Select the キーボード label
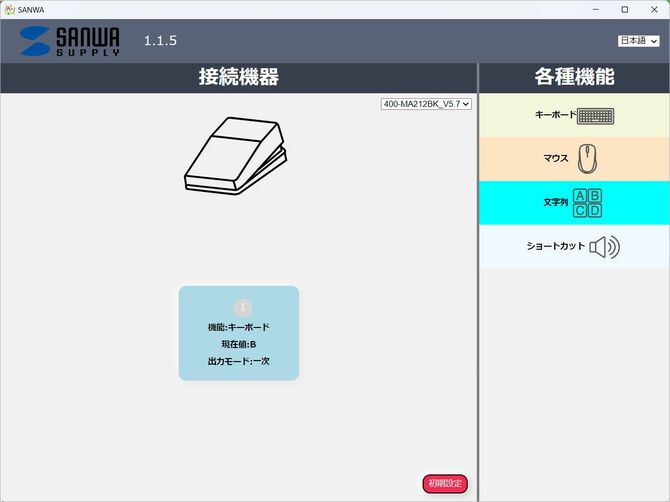The height and width of the screenshot is (502, 670). tap(555, 114)
